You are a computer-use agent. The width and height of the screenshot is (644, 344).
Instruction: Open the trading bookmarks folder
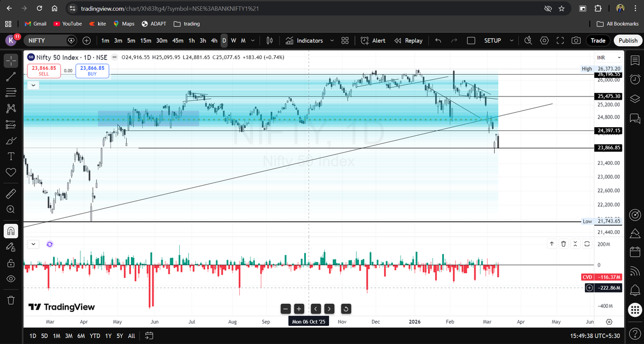187,24
